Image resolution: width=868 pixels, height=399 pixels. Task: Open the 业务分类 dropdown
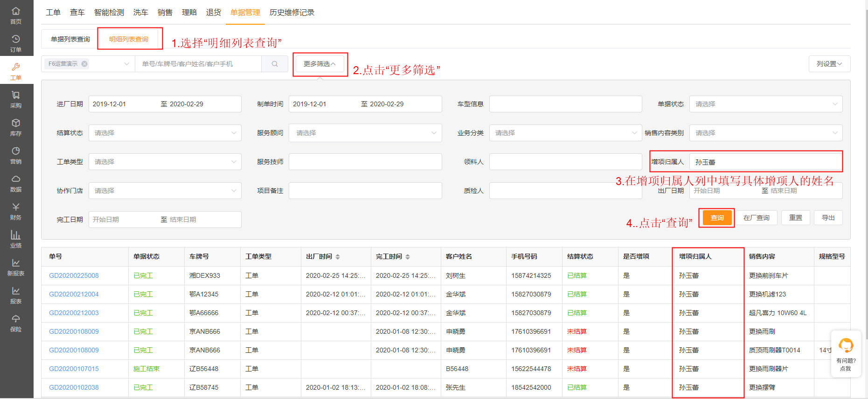point(566,133)
